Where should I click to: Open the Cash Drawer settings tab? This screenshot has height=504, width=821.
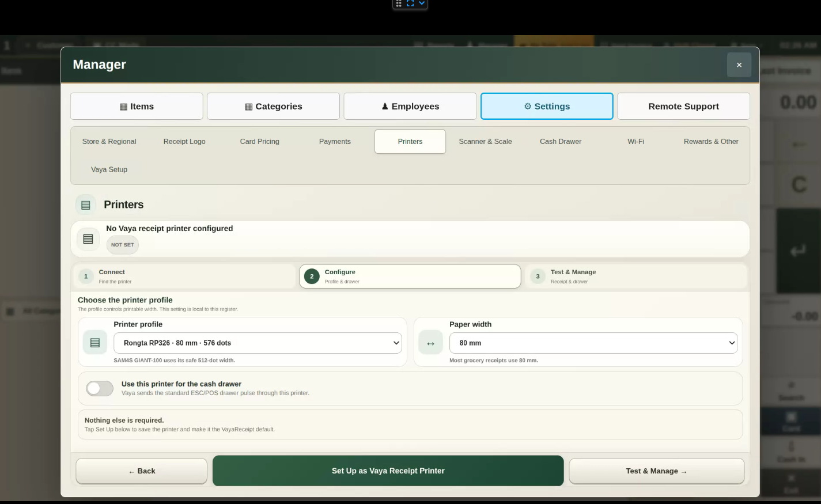[x=561, y=141]
